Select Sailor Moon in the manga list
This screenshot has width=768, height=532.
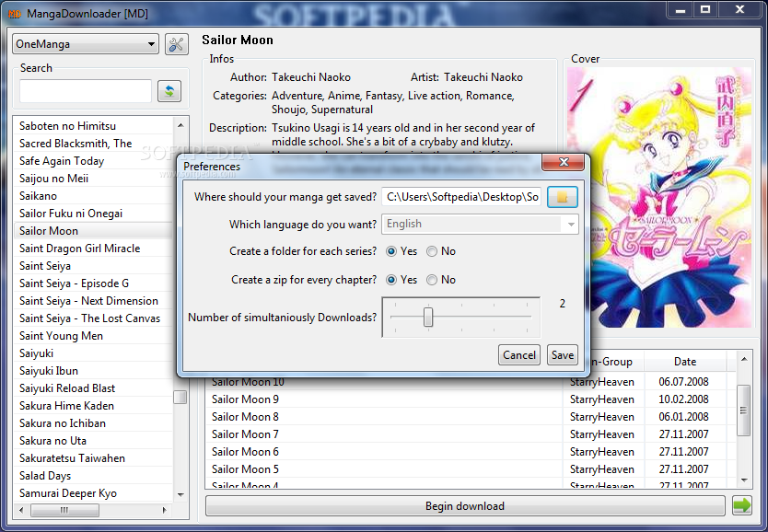[93, 231]
